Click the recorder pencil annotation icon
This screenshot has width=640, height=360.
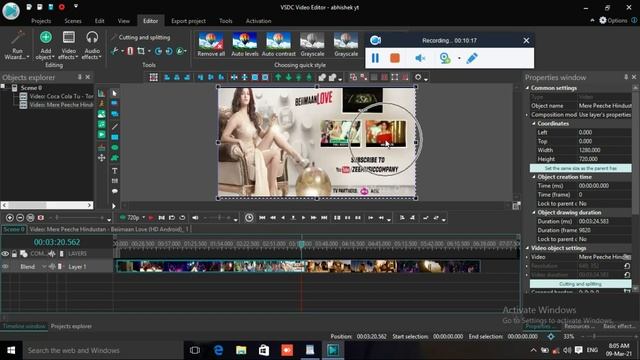pyautogui.click(x=472, y=58)
